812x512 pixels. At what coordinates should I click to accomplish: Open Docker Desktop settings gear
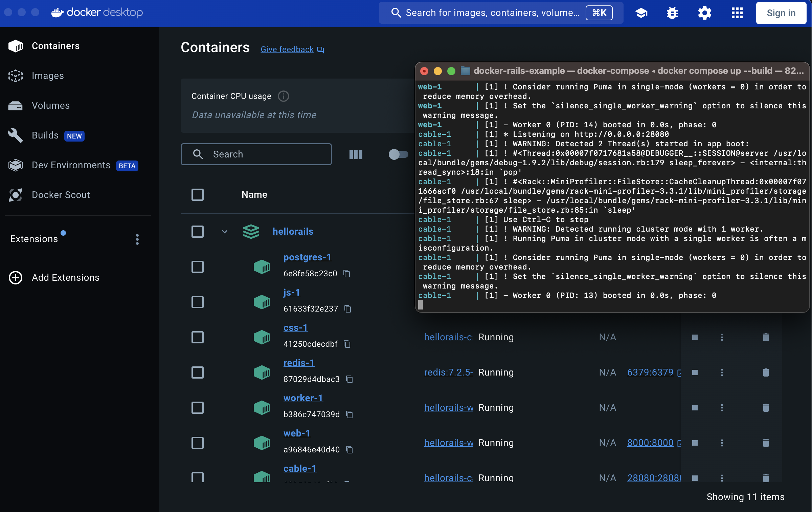tap(705, 13)
